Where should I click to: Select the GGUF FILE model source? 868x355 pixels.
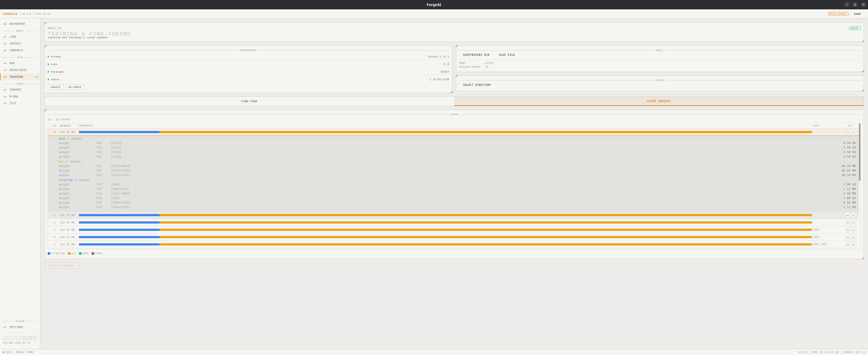pos(507,55)
